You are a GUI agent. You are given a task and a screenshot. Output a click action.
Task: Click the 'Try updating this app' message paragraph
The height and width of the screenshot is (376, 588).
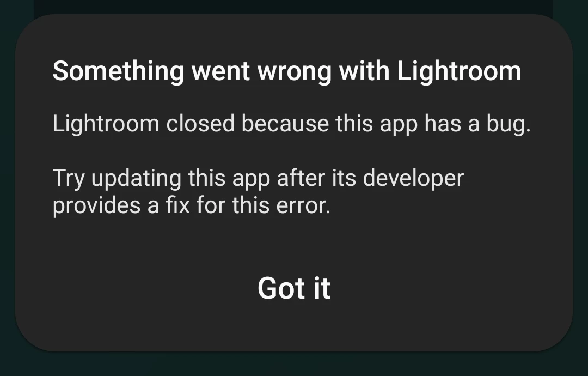(259, 191)
